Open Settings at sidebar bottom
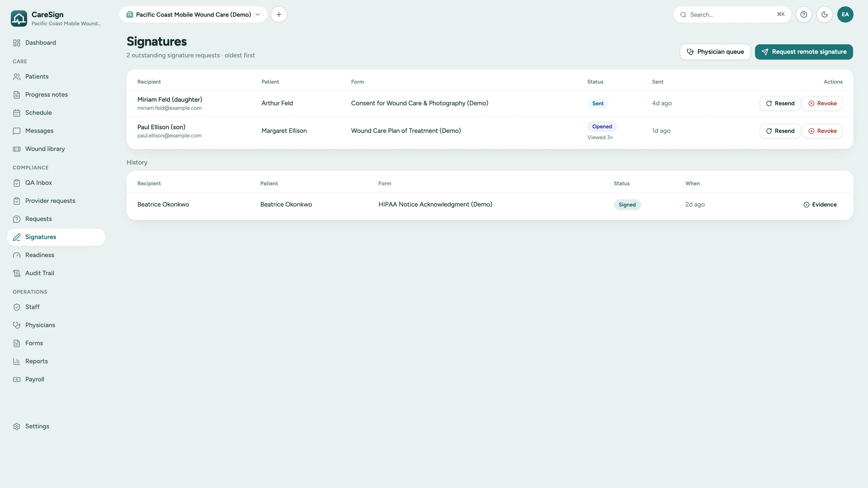 coord(56,426)
